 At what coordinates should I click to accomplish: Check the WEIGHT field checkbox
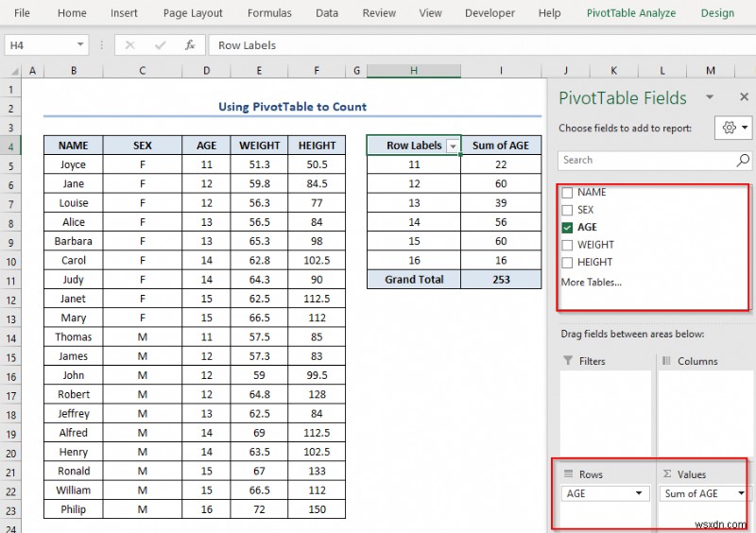pyautogui.click(x=567, y=245)
